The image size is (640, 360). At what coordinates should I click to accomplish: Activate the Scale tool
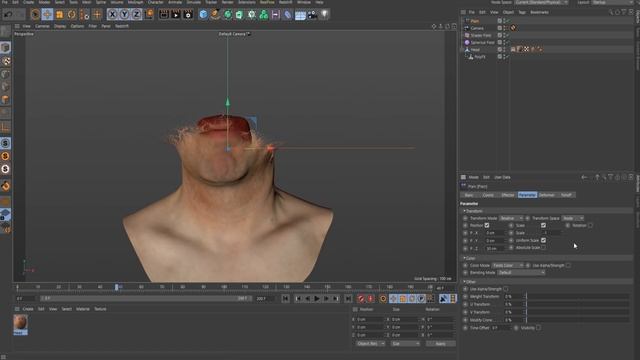pyautogui.click(x=60, y=15)
